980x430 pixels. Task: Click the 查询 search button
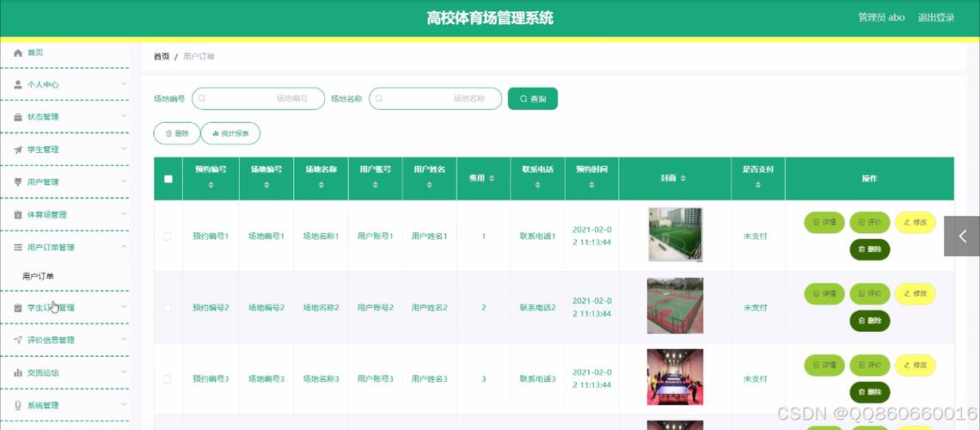(x=532, y=99)
